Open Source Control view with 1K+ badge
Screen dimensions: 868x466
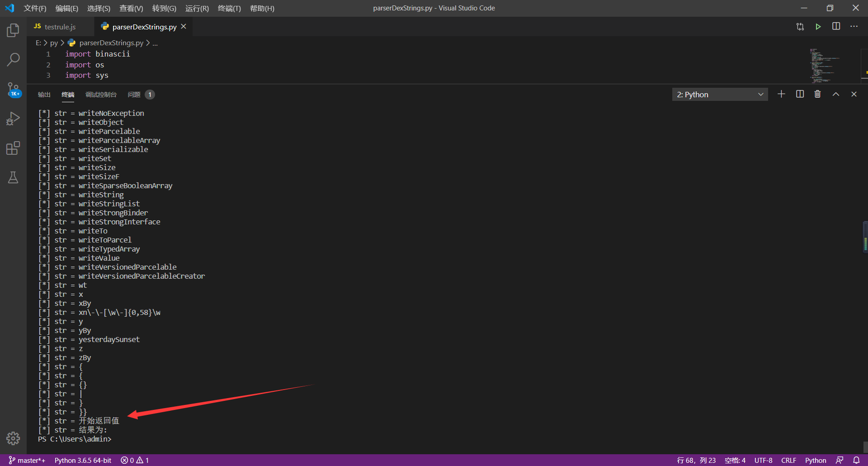click(13, 89)
